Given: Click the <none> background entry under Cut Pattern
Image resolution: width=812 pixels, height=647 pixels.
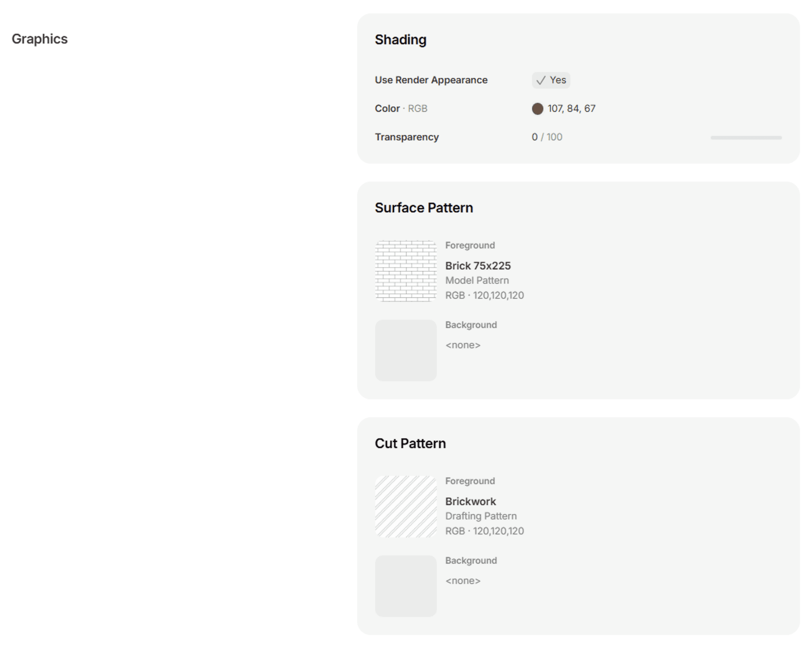Looking at the screenshot, I should 463,580.
